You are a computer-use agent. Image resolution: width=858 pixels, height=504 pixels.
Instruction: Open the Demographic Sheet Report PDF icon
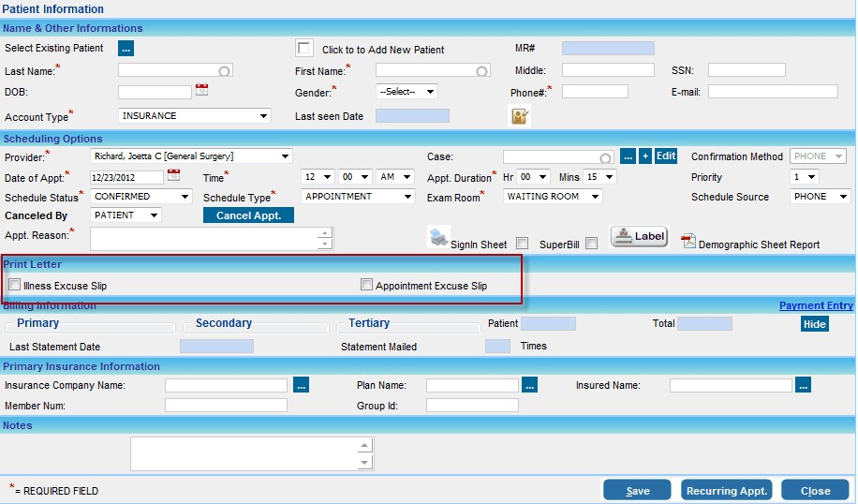[x=688, y=242]
